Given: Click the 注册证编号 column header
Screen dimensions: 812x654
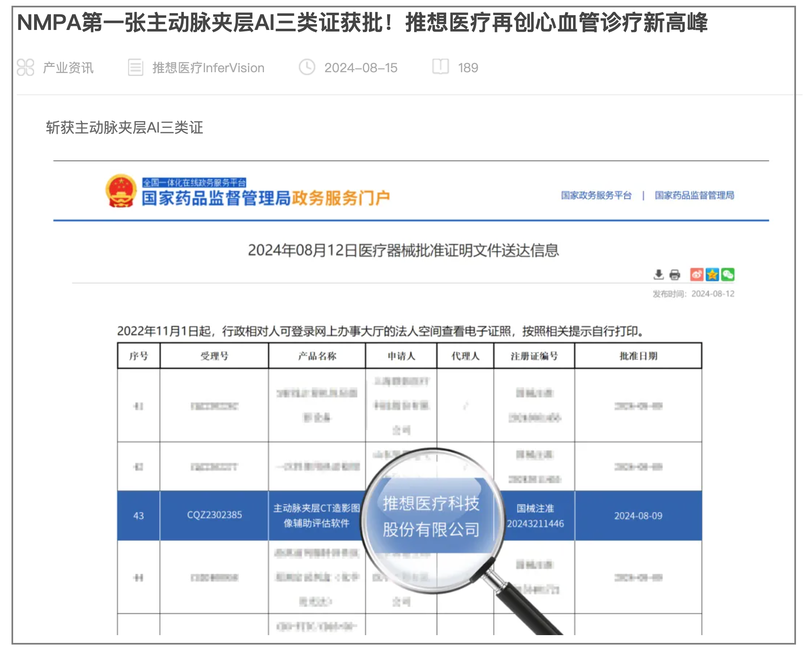Looking at the screenshot, I should (x=534, y=356).
